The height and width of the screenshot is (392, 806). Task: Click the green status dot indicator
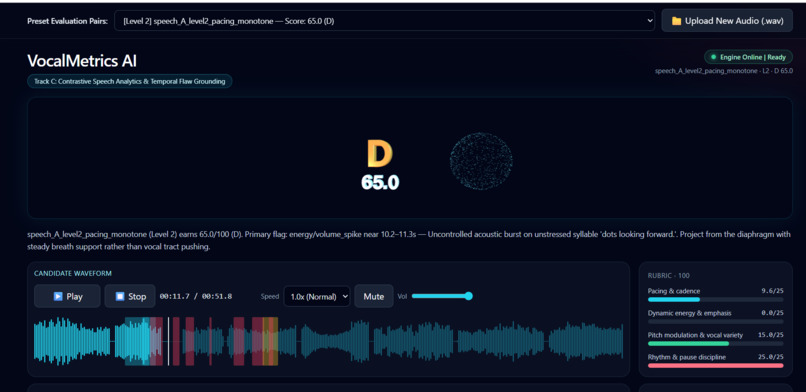coord(713,57)
